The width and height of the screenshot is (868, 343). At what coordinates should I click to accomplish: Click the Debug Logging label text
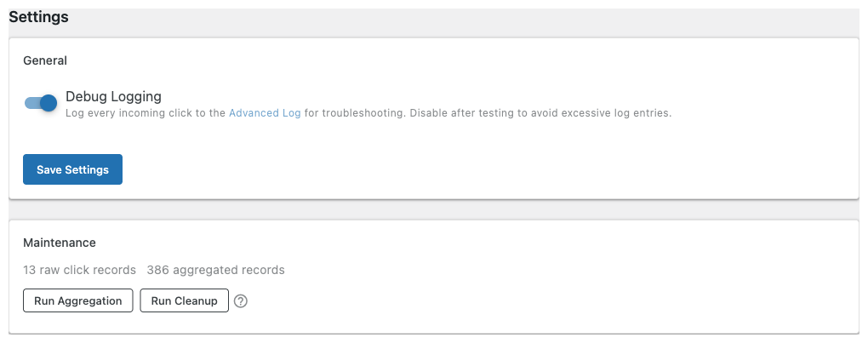(x=113, y=97)
